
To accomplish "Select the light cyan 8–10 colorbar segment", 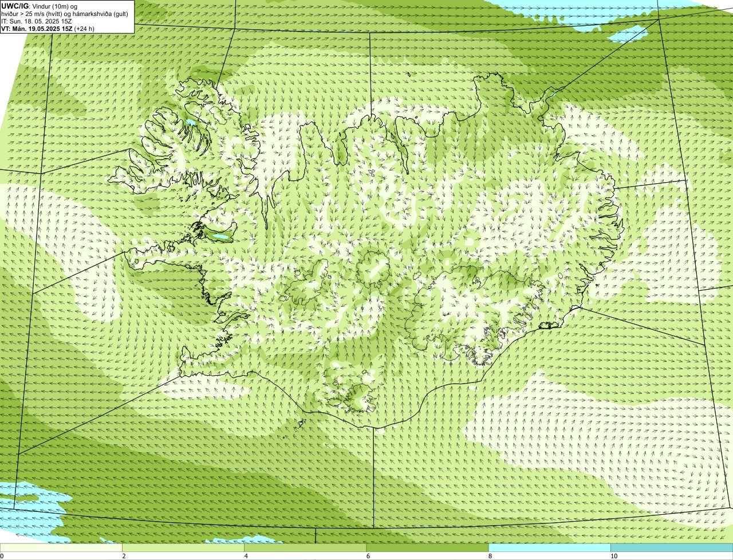I will click(550, 548).
